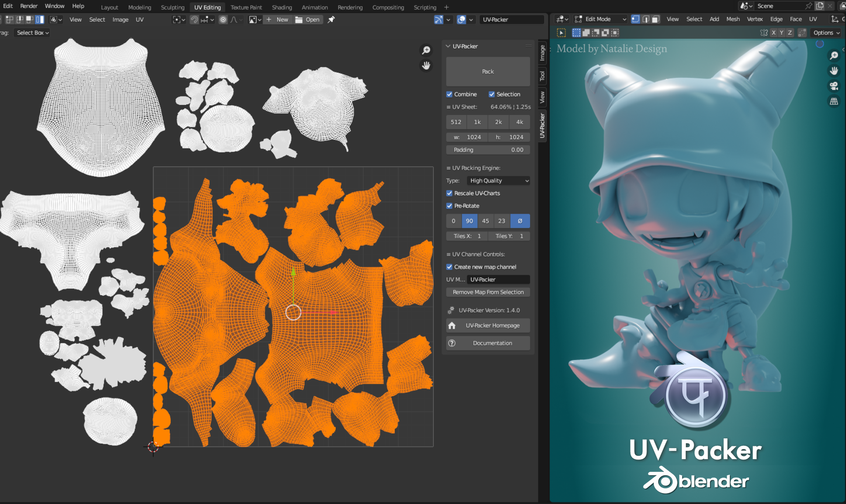Open Documentation button with question icon
846x504 pixels.
[x=488, y=343]
